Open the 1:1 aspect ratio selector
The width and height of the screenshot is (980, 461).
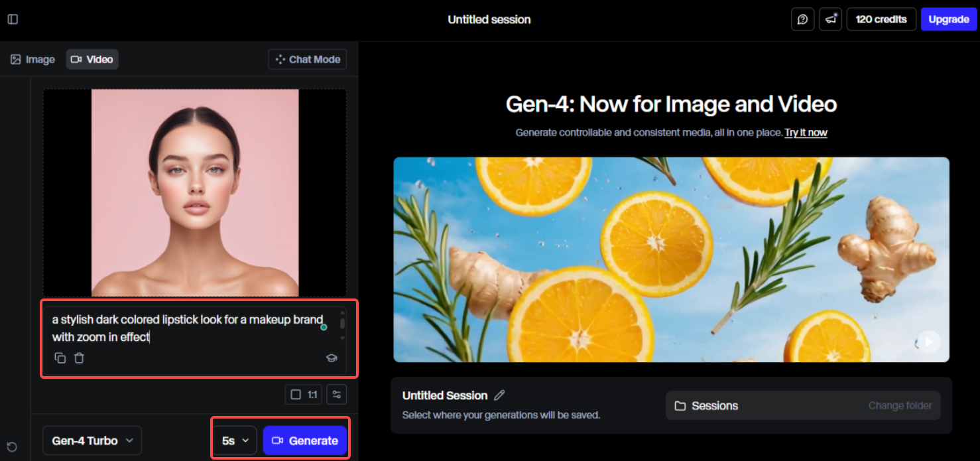coord(304,394)
